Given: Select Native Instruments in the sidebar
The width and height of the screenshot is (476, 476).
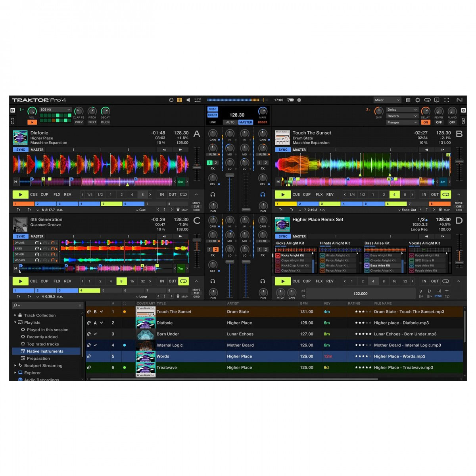Looking at the screenshot, I should [45, 351].
